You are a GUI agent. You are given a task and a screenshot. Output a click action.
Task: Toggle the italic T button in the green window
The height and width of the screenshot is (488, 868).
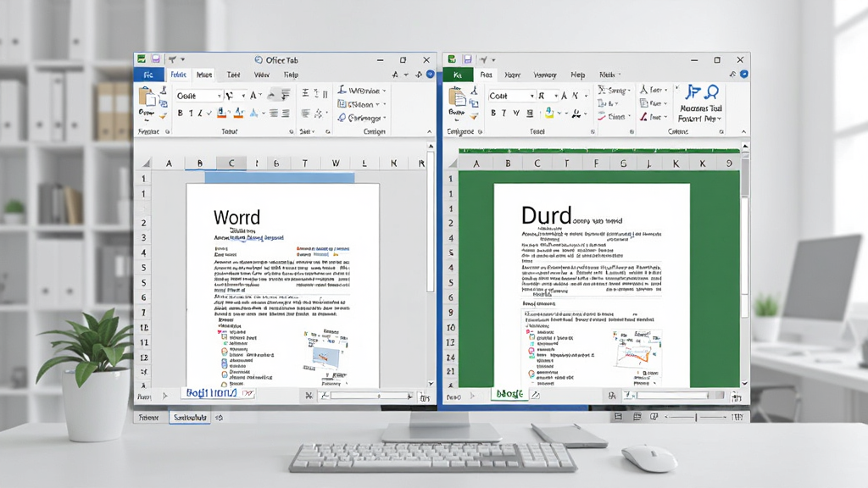504,113
